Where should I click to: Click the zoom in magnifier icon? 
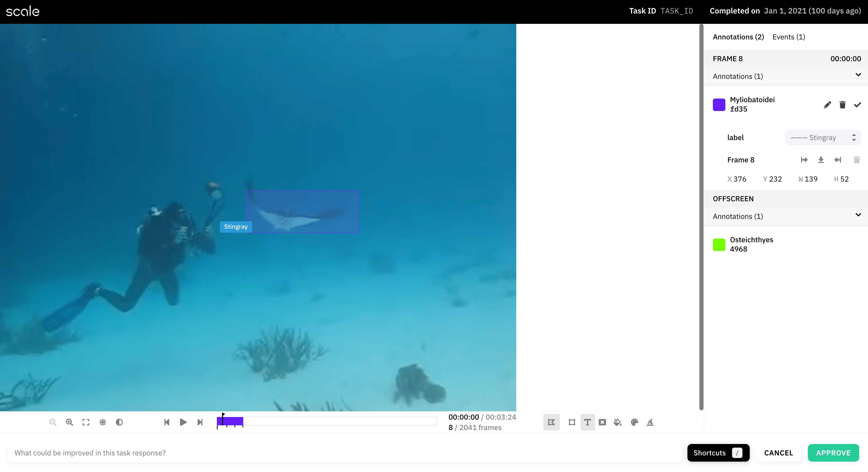pos(70,422)
